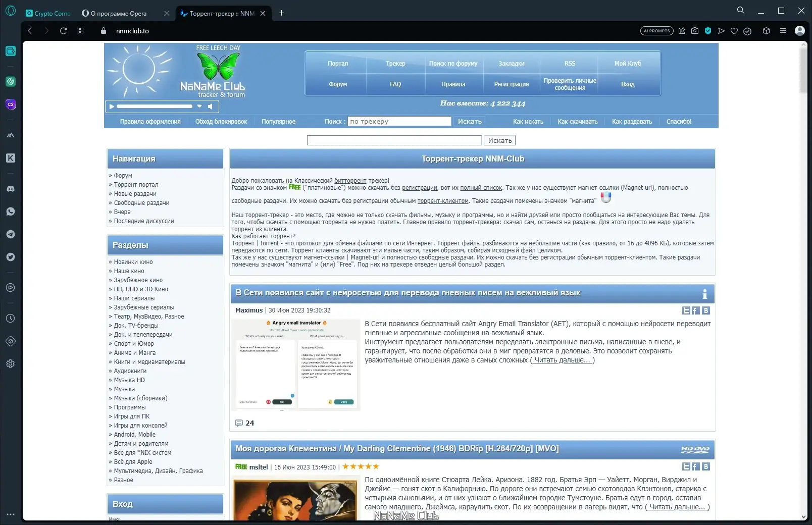Switch to the 'Crypto Corner' tab
Screen dimensions: 812x525
pyautogui.click(x=48, y=13)
